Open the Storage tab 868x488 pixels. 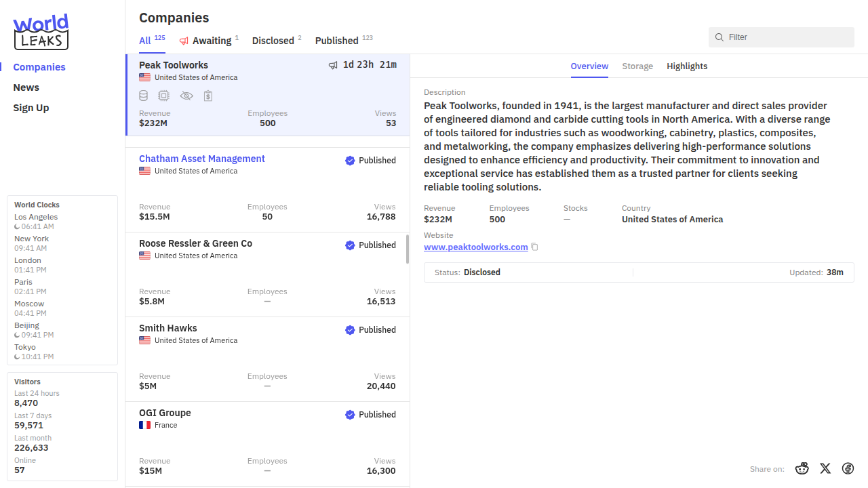(637, 66)
